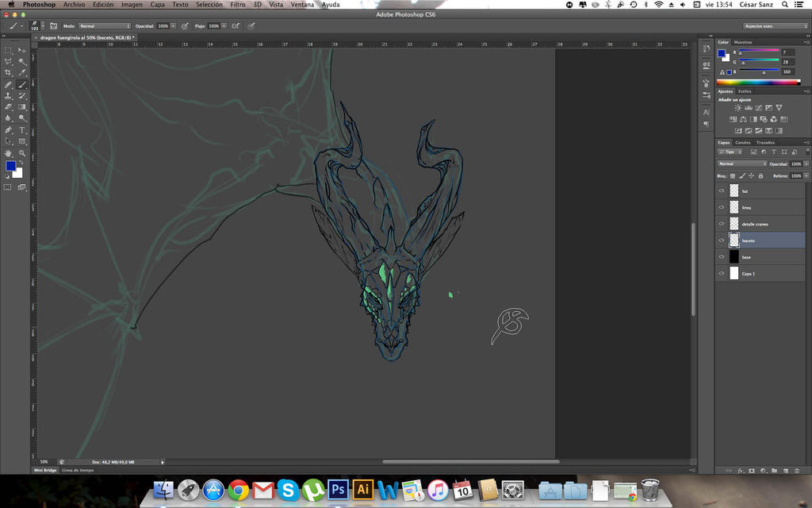812x508 pixels.
Task: Open the Ventana menu
Action: pos(302,4)
